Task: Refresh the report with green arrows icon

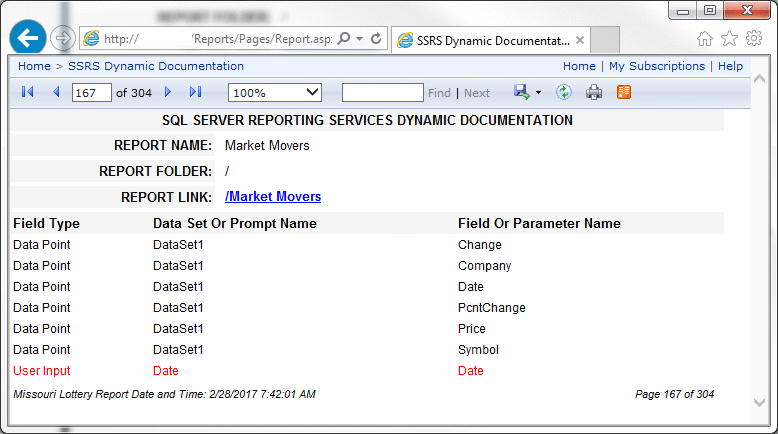Action: pyautogui.click(x=564, y=92)
